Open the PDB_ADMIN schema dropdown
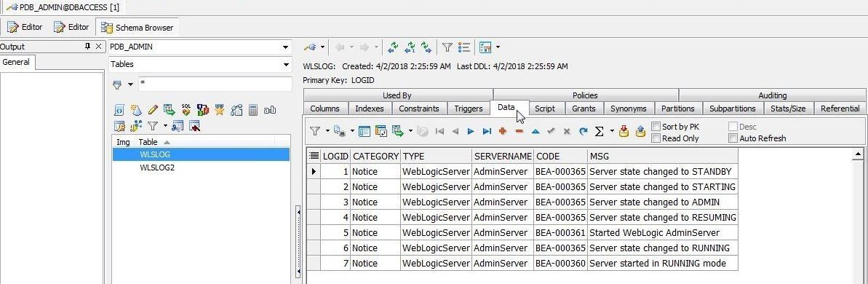 286,47
